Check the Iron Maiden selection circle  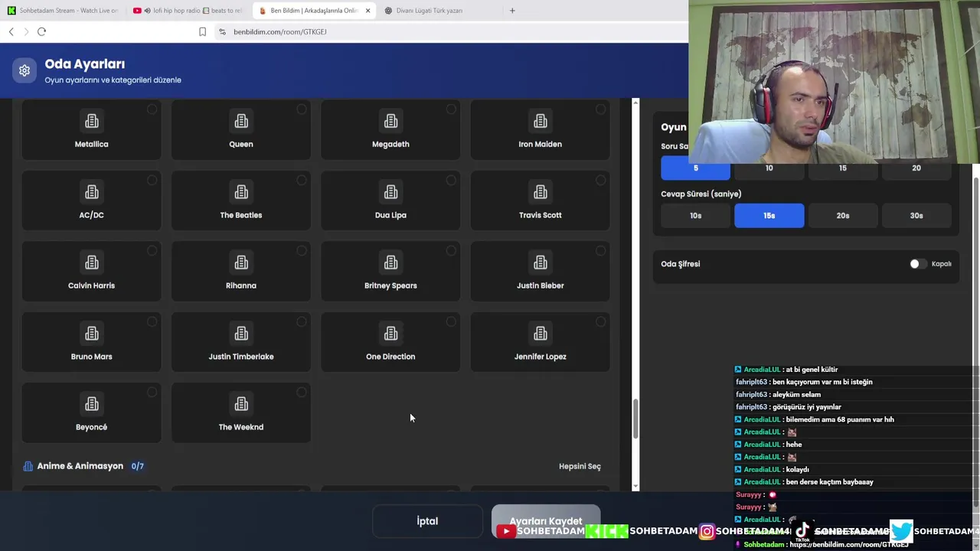pyautogui.click(x=601, y=109)
